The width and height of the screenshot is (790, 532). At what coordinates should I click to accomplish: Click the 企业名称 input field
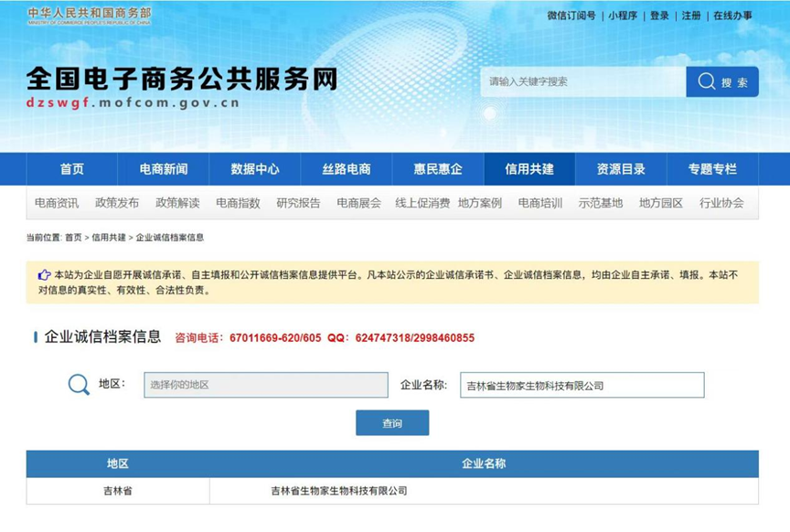tap(582, 385)
